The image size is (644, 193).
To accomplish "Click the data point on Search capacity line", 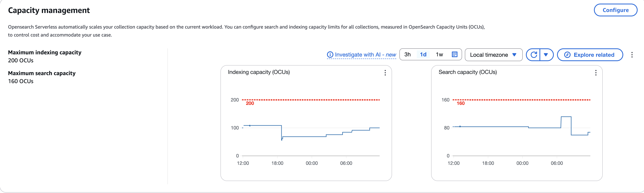I will 460,127.
